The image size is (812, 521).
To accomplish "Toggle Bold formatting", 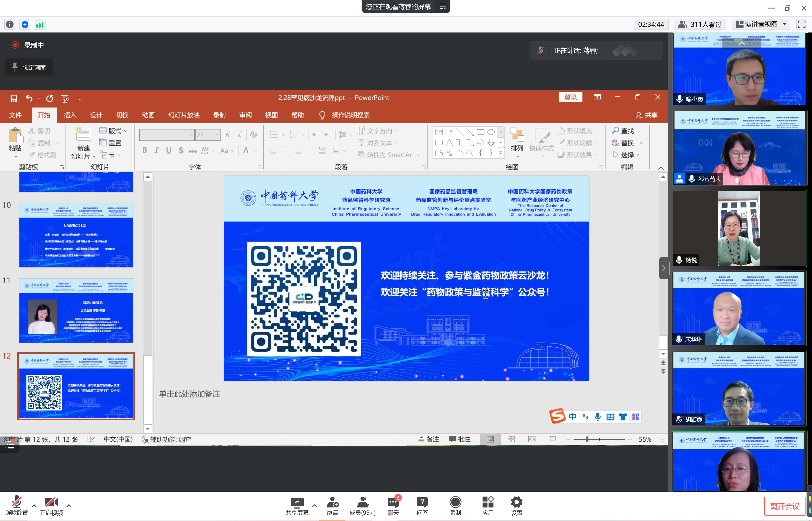I will 145,150.
